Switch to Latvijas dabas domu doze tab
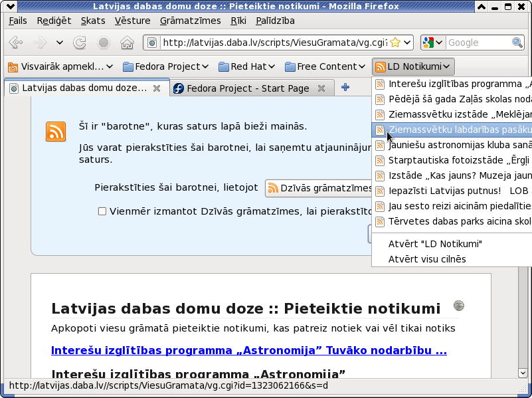The width and height of the screenshot is (532, 398). pyautogui.click(x=86, y=88)
